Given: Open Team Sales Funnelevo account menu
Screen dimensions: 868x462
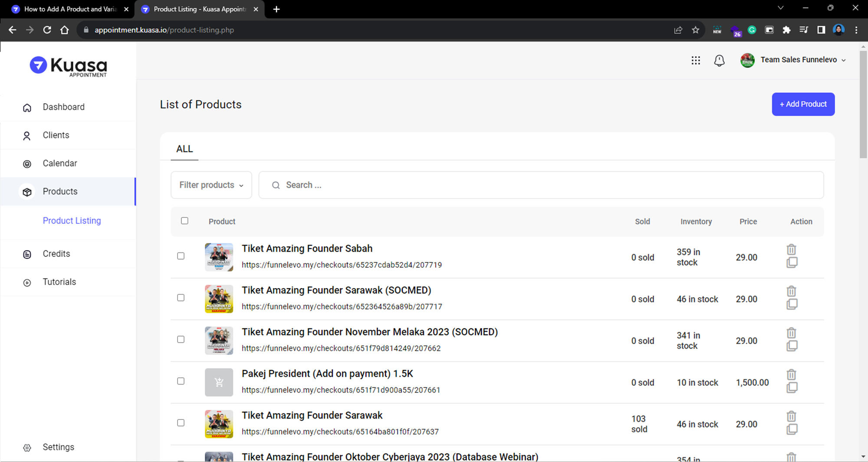Looking at the screenshot, I should point(798,60).
